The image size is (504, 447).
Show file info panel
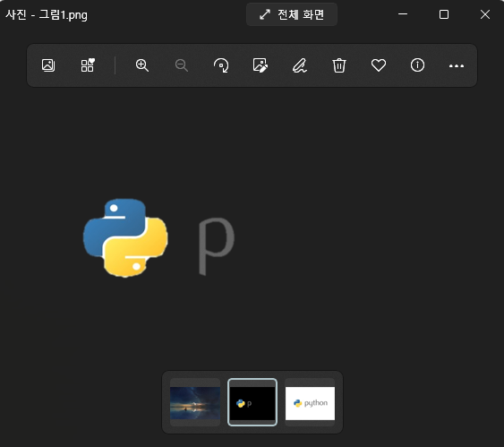(x=417, y=65)
